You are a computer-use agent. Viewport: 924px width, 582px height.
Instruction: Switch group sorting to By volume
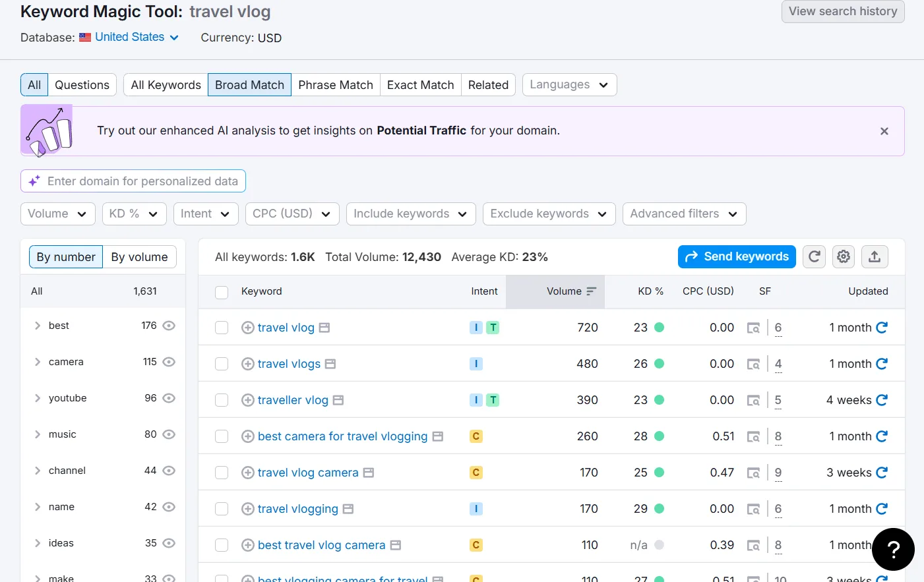click(139, 256)
